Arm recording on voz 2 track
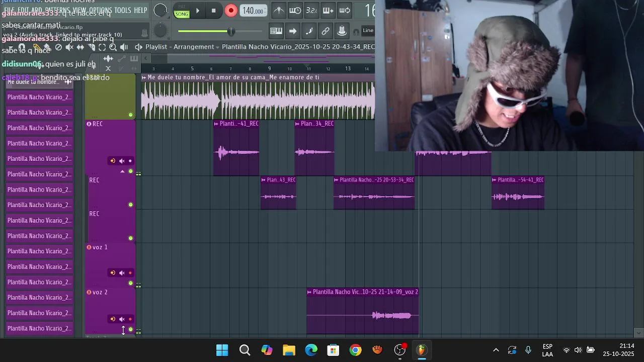The height and width of the screenshot is (362, 644). pos(130,319)
